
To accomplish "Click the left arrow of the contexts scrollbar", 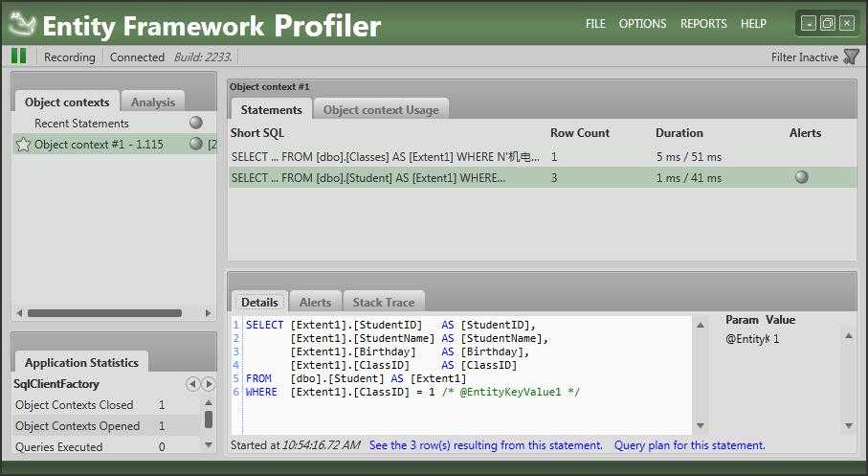I will (19, 313).
